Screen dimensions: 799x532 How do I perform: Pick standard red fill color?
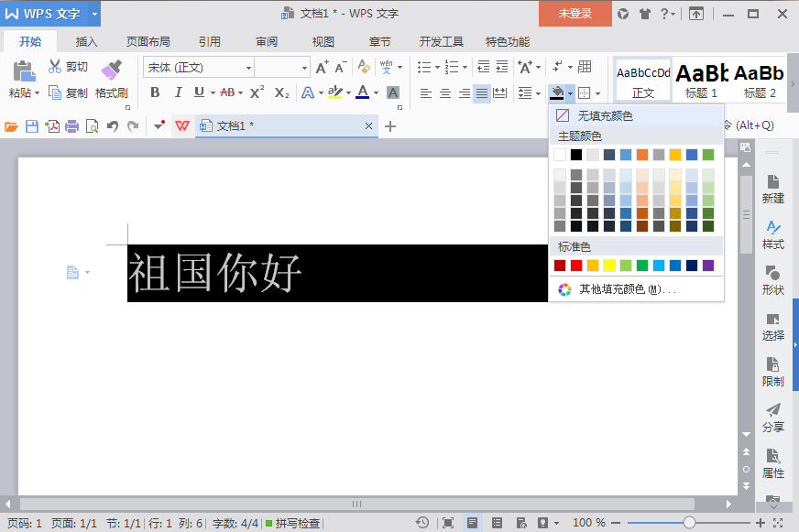point(575,266)
